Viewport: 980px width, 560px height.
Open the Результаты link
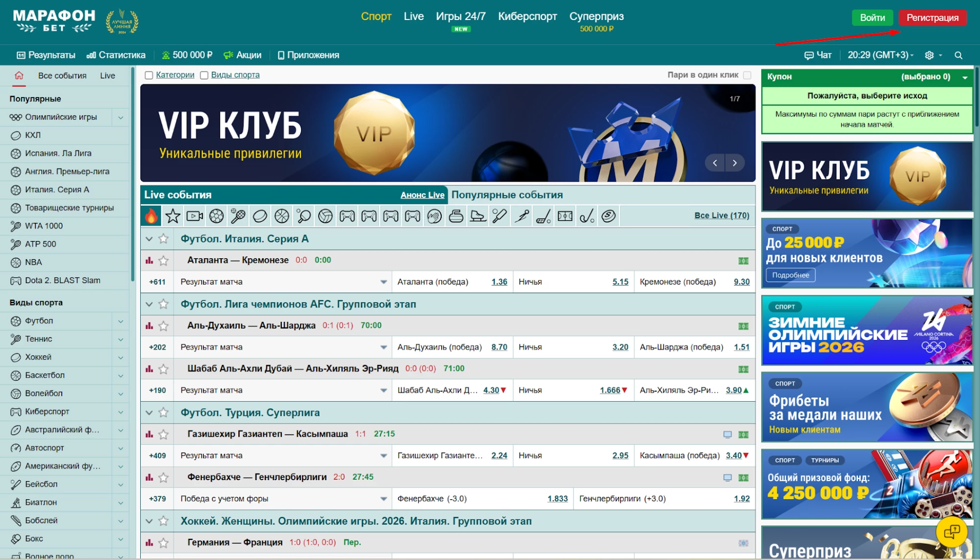coord(46,55)
